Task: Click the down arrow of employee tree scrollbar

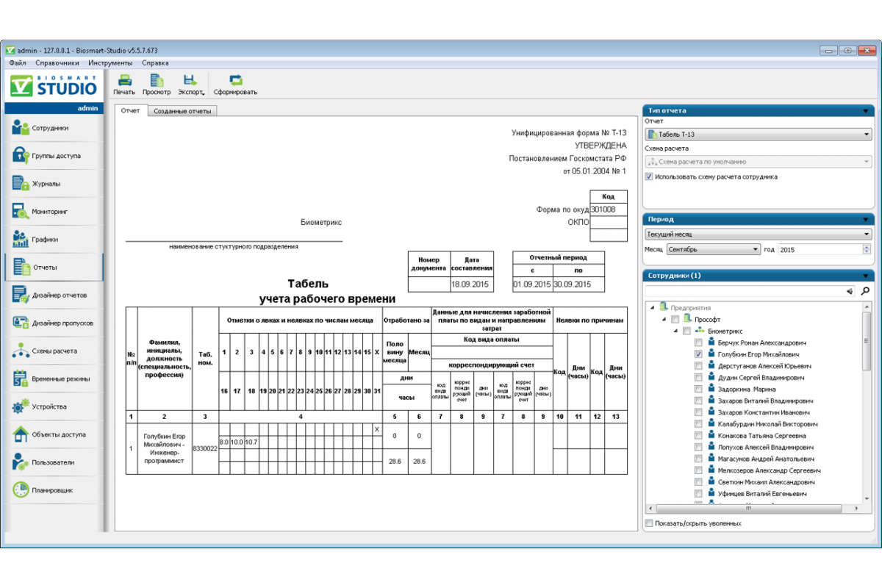Action: (867, 498)
